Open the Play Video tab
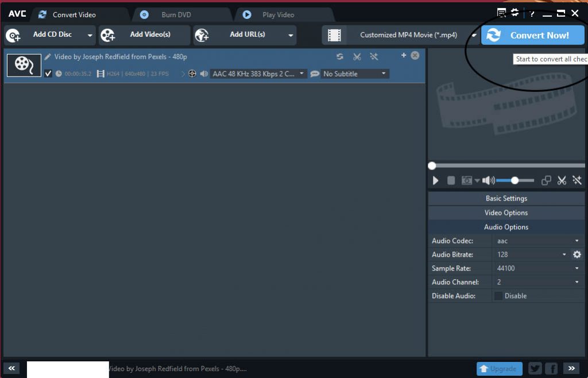Image resolution: width=588 pixels, height=378 pixels. click(278, 14)
